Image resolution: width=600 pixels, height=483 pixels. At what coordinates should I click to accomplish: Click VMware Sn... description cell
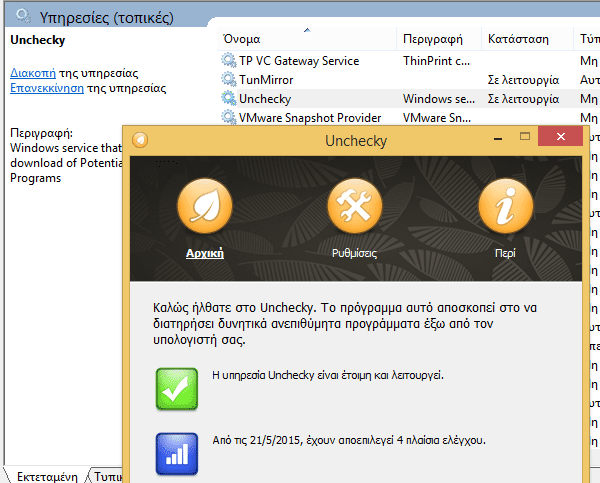[437, 117]
